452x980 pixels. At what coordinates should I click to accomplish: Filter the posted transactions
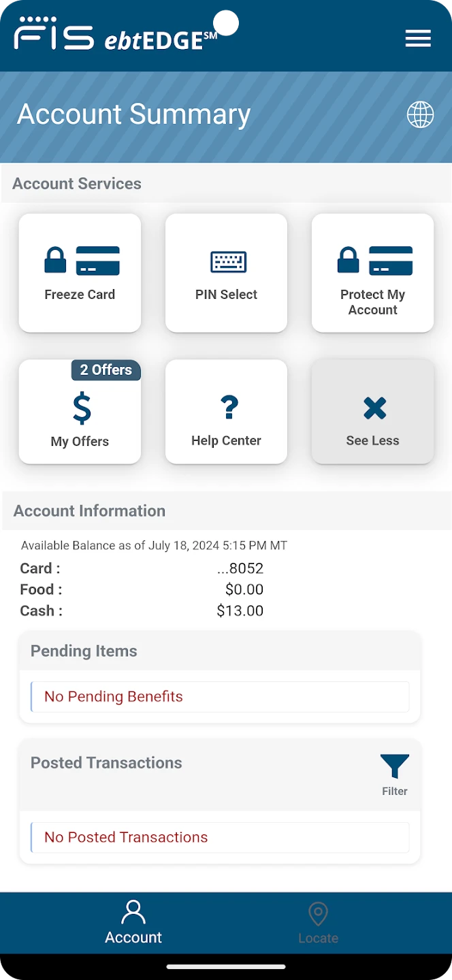[x=394, y=774]
